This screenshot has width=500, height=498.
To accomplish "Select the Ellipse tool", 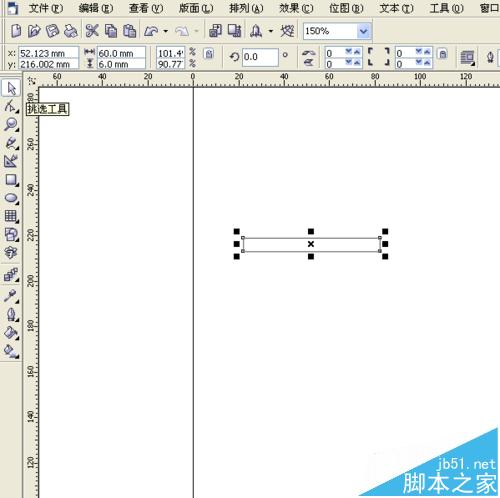I will [x=11, y=198].
